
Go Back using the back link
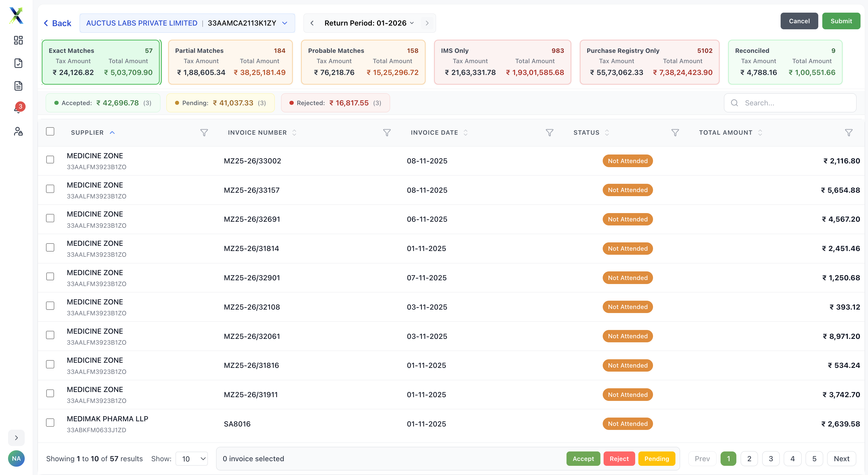[x=57, y=23]
